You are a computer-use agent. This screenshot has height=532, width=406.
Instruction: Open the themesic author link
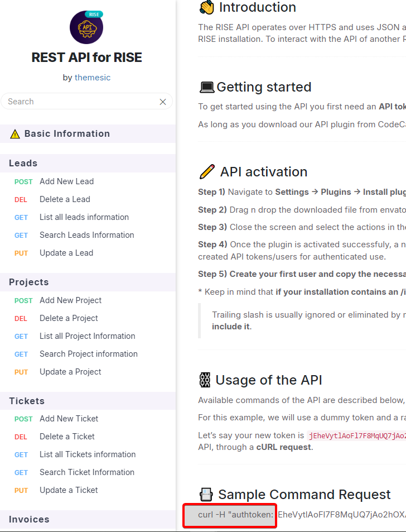point(93,78)
